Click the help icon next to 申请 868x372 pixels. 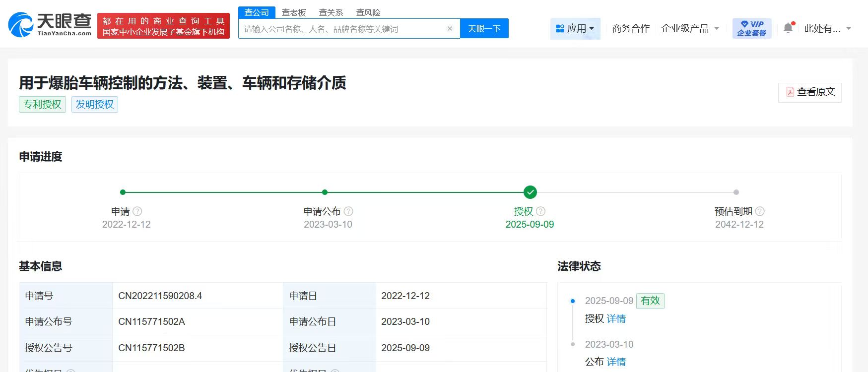point(137,211)
